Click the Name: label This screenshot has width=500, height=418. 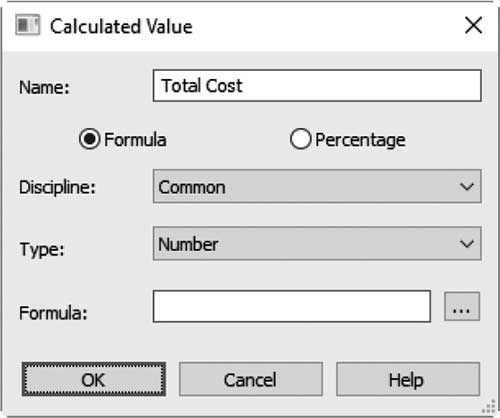[x=44, y=87]
